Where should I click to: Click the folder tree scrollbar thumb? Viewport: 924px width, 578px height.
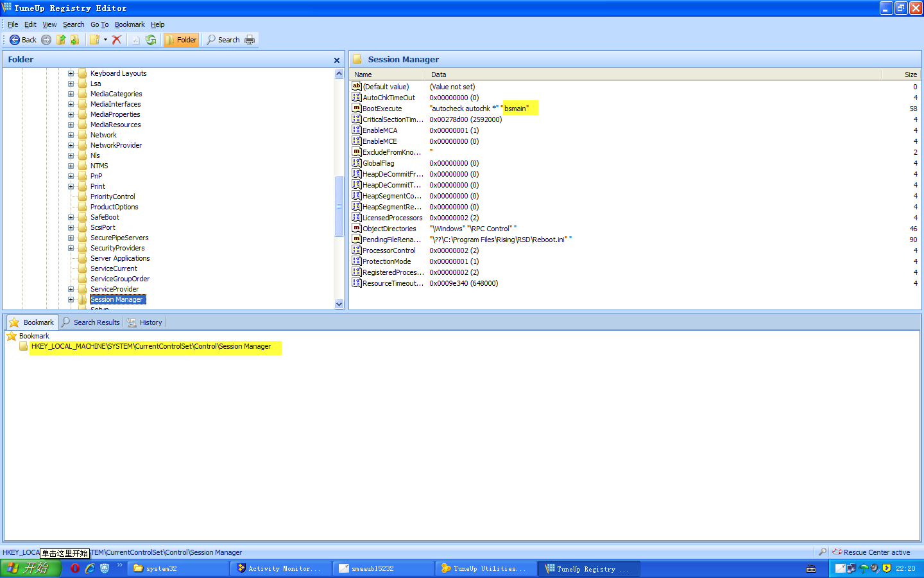pos(339,206)
